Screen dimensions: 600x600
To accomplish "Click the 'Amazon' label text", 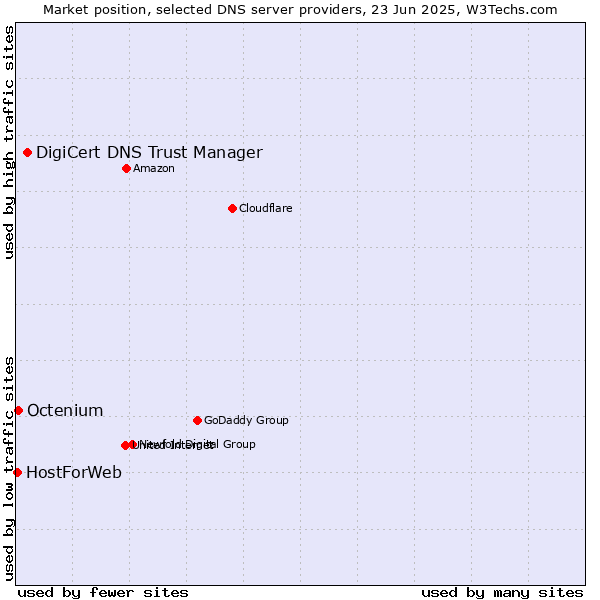I will coord(153,168).
